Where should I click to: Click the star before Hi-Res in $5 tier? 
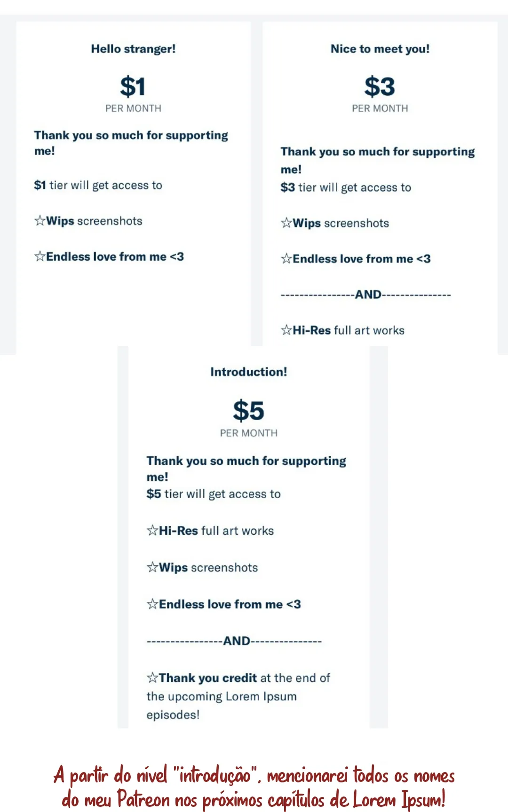[x=152, y=531]
